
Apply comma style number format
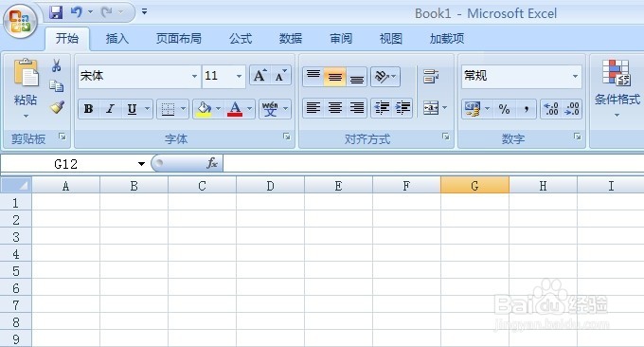[x=526, y=109]
